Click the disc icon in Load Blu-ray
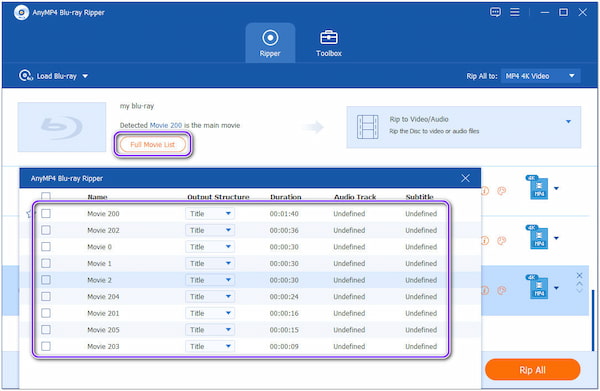Image resolution: width=600 pixels, height=391 pixels. [26, 75]
